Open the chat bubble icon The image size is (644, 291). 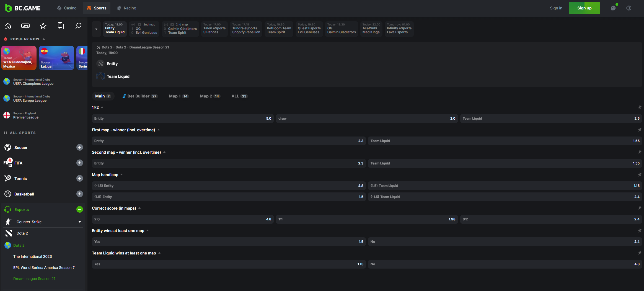pyautogui.click(x=613, y=8)
